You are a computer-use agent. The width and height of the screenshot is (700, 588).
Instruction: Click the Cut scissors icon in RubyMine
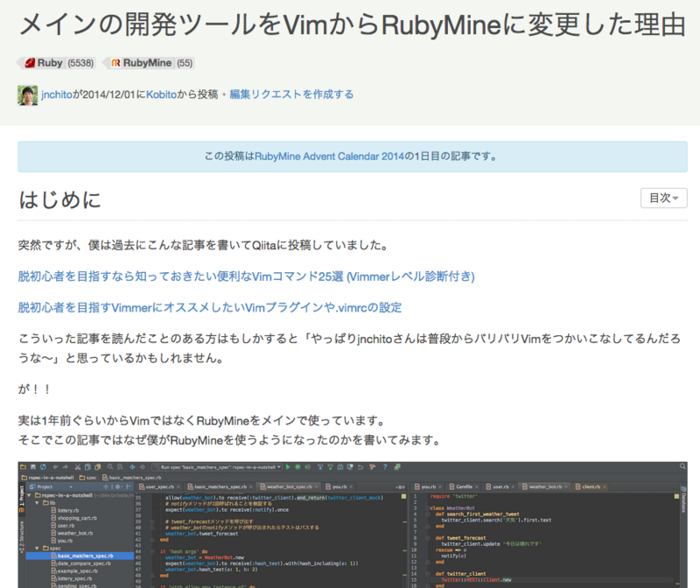(78, 467)
